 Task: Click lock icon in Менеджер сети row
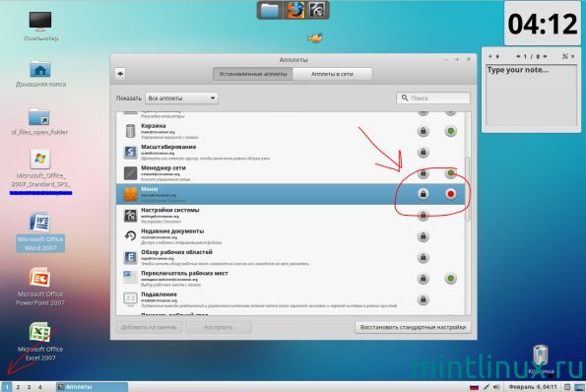[x=423, y=173]
